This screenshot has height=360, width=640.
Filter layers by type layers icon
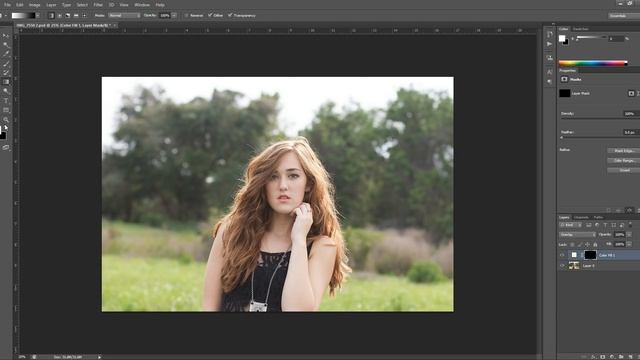(x=605, y=225)
